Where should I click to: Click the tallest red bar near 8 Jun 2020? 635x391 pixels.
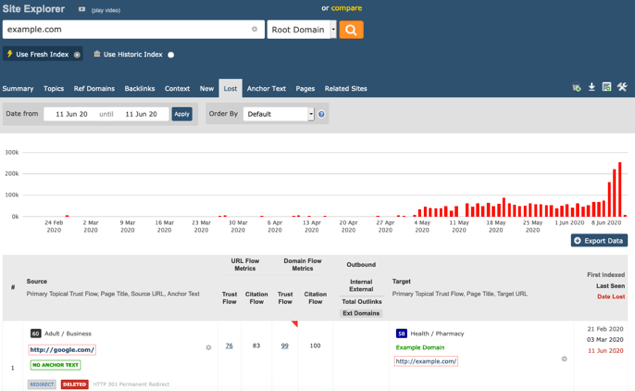[620, 189]
